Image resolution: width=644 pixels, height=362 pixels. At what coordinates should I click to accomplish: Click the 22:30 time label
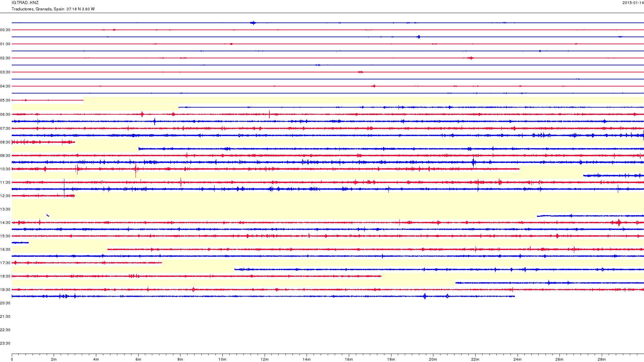pos(5,330)
